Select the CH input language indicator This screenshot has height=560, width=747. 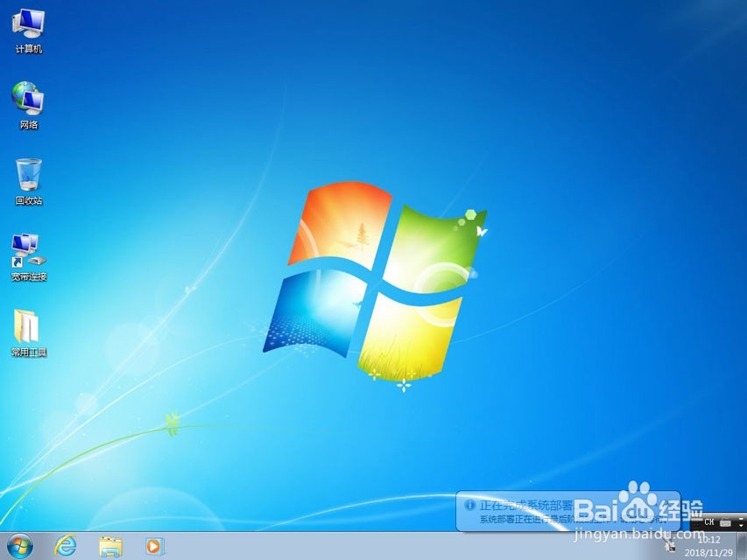(709, 521)
